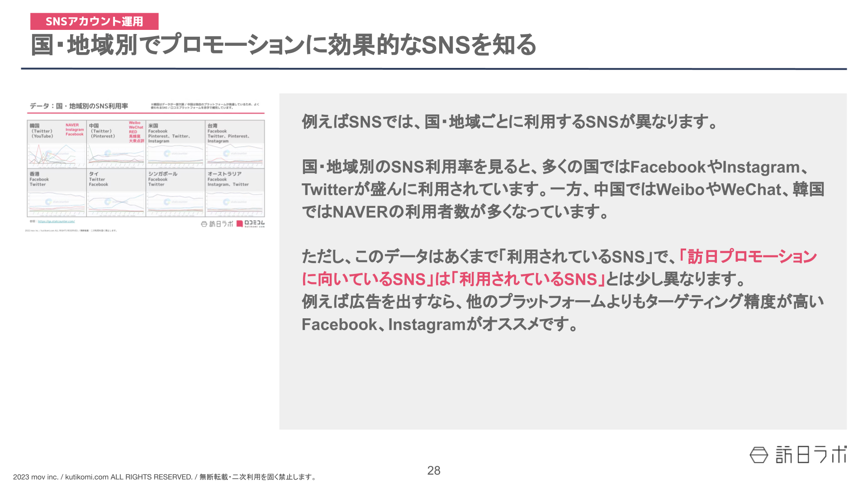Open the 米国 chart cell
Image resolution: width=868 pixels, height=489 pixels.
(x=175, y=144)
